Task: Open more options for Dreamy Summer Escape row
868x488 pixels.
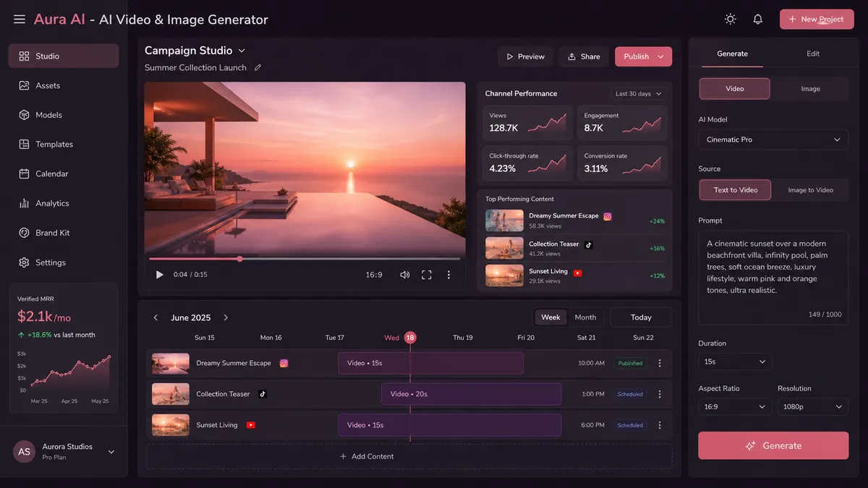Action: tap(660, 363)
